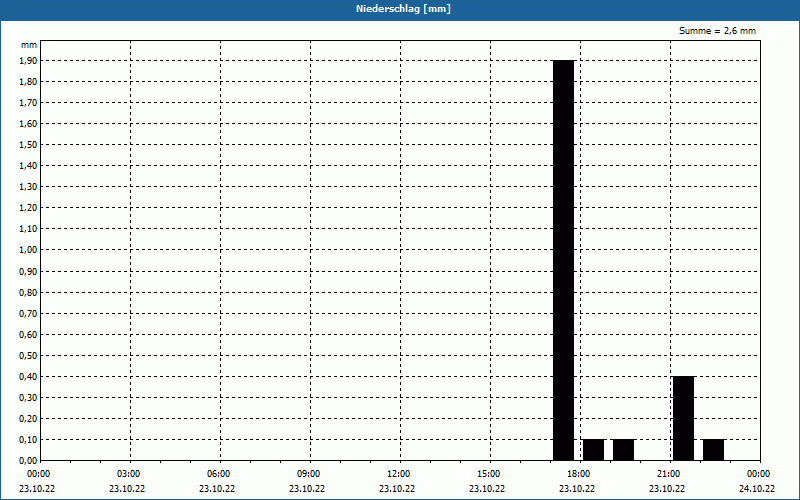Viewport: 800px width, 500px height.
Task: Select the 21:00 time axis label
Action: [668, 474]
